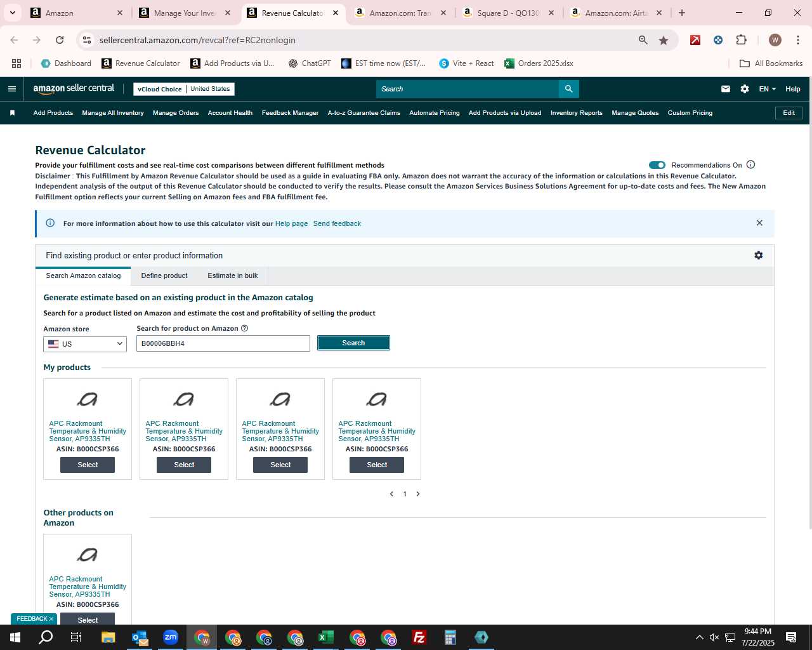Click the Recommendations info icon
This screenshot has width=812, height=650.
click(750, 164)
